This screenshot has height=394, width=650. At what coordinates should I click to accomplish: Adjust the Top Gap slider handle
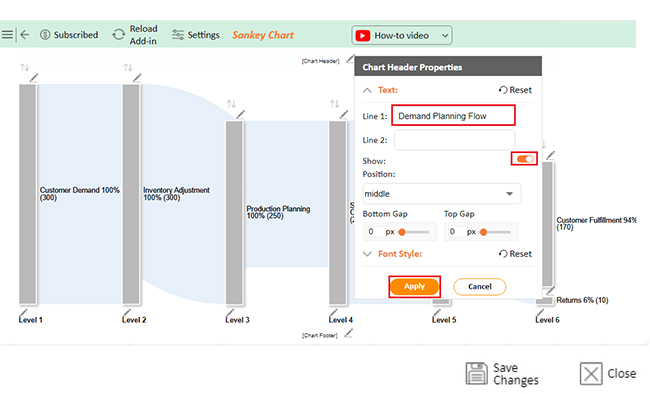point(483,232)
